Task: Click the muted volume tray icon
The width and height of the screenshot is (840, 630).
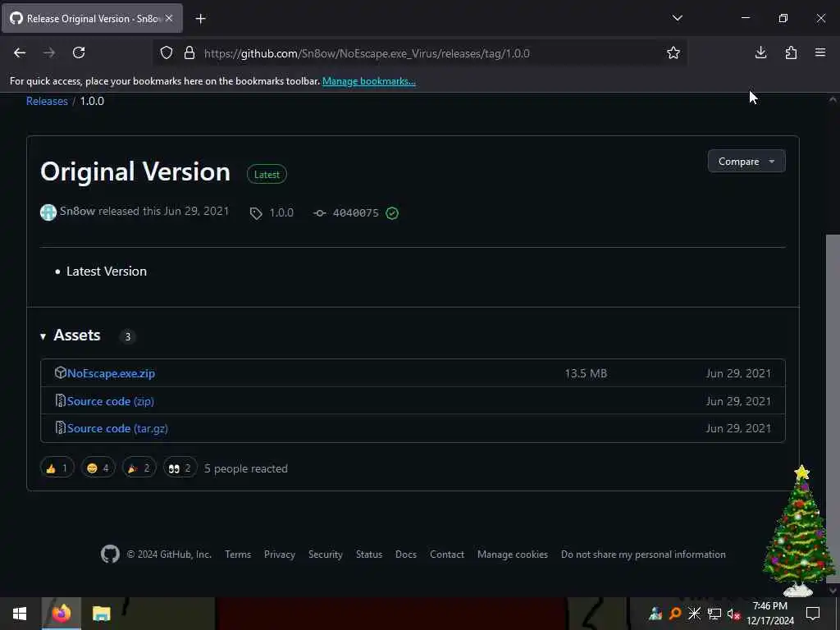Action: (x=733, y=614)
